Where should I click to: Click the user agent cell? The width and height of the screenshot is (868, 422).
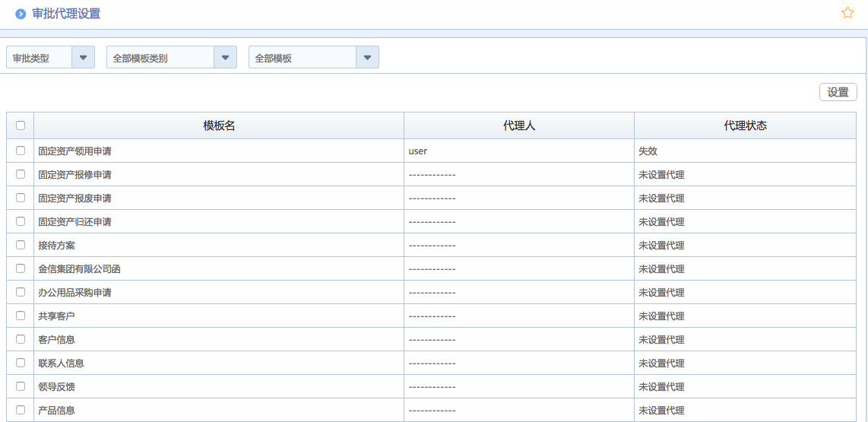pyautogui.click(x=418, y=151)
